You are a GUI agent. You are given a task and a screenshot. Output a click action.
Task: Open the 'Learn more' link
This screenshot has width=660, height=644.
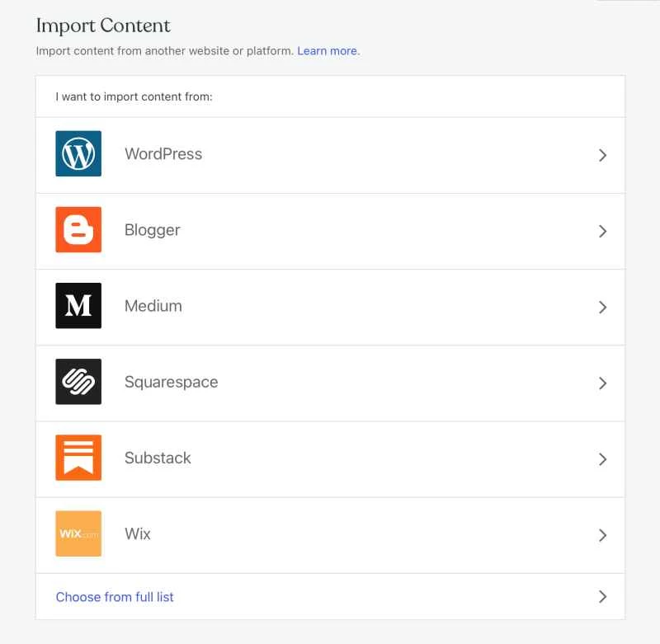[327, 50]
